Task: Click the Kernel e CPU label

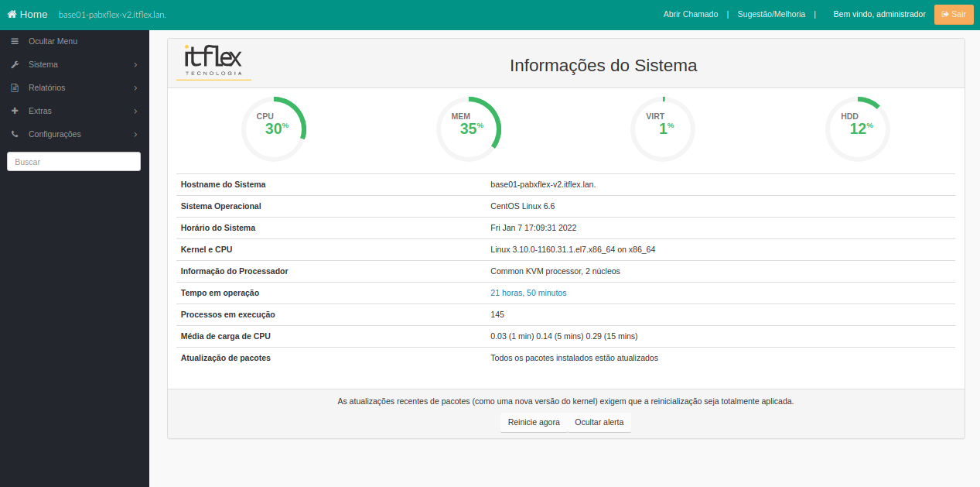Action: coord(206,250)
